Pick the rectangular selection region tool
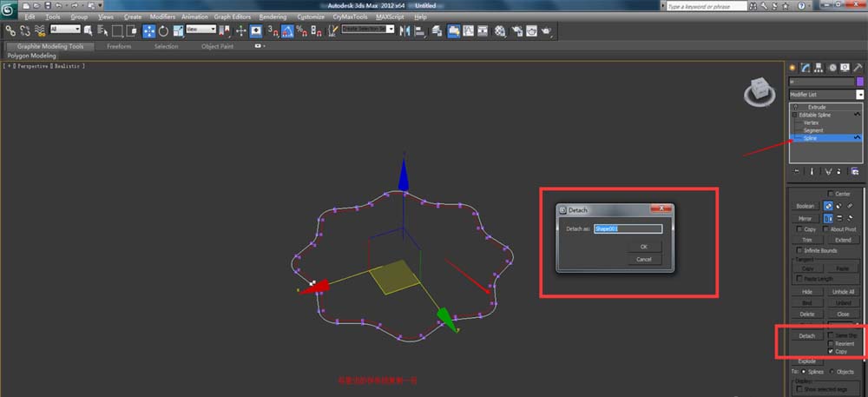Image resolution: width=868 pixels, height=397 pixels. [x=117, y=31]
